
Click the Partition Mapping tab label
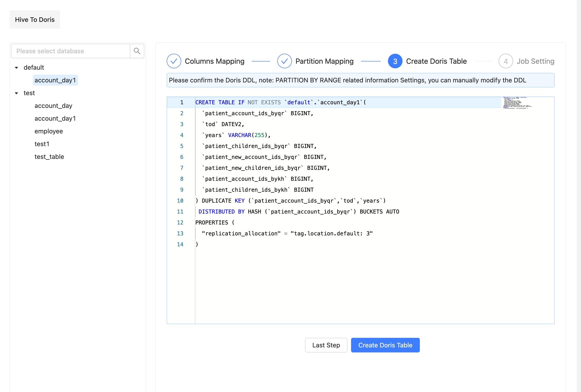click(x=324, y=61)
